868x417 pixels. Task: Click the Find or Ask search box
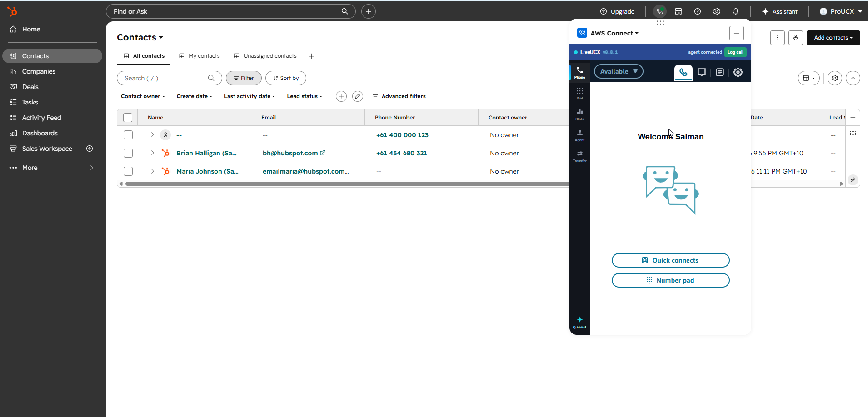(231, 11)
